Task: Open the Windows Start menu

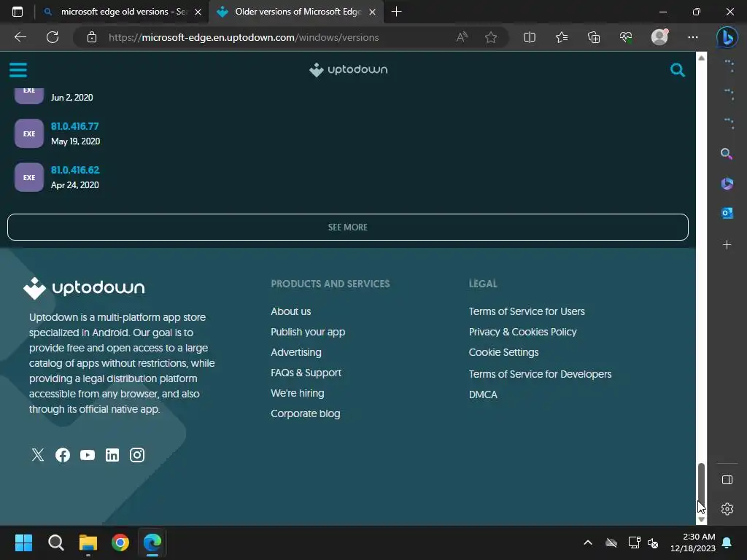Action: [23, 542]
